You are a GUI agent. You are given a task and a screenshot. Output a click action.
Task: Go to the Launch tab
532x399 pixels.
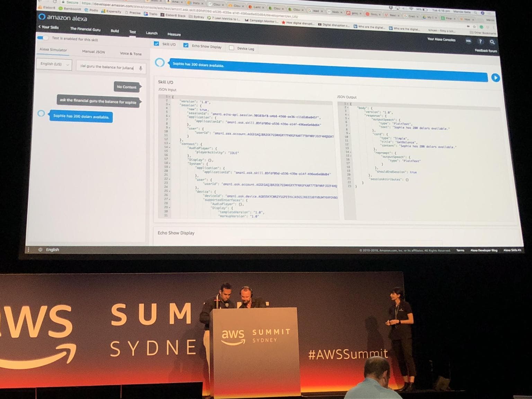click(x=152, y=33)
